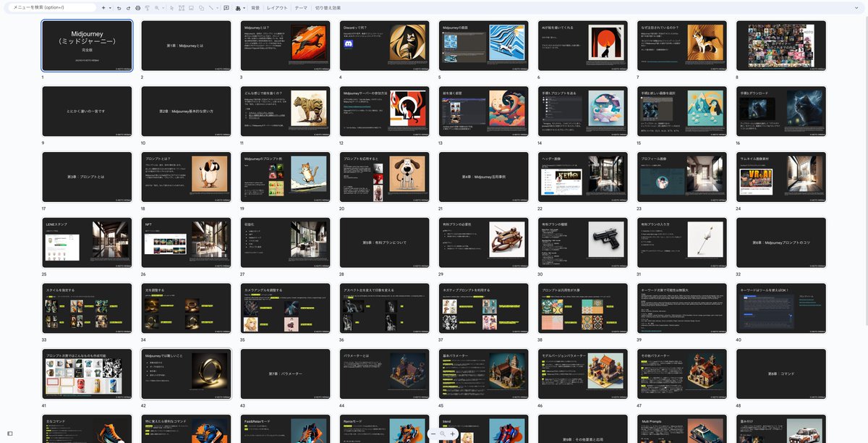
Task: Choose the line tool
Action: [x=210, y=7]
